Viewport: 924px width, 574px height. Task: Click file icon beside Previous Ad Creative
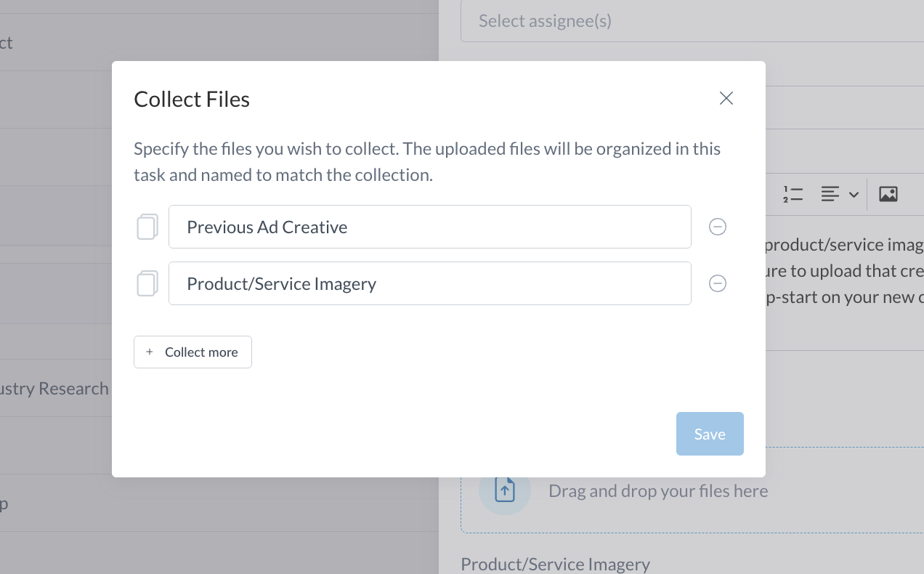point(147,227)
